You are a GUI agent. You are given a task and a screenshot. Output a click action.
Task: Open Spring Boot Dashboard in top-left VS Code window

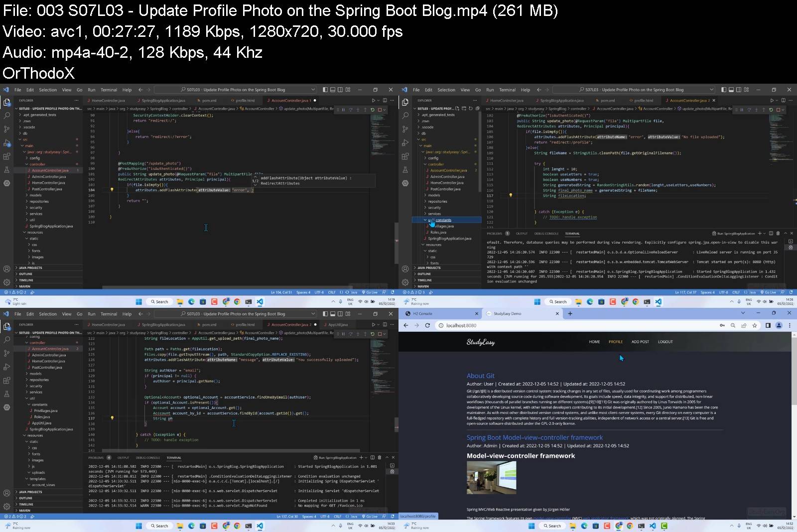tap(7, 183)
